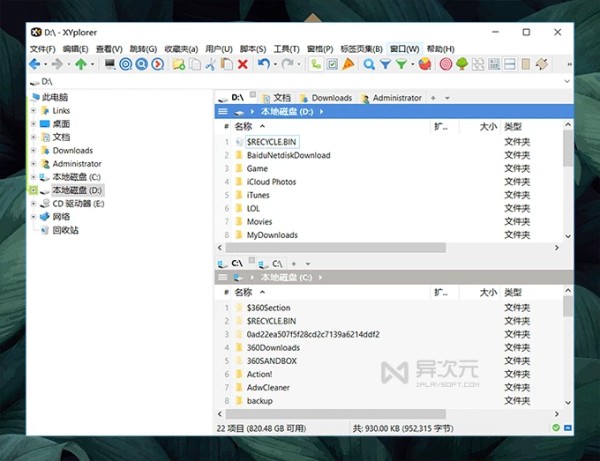The image size is (600, 461).
Task: Open 收藏夹(a) menu
Action: 181,49
